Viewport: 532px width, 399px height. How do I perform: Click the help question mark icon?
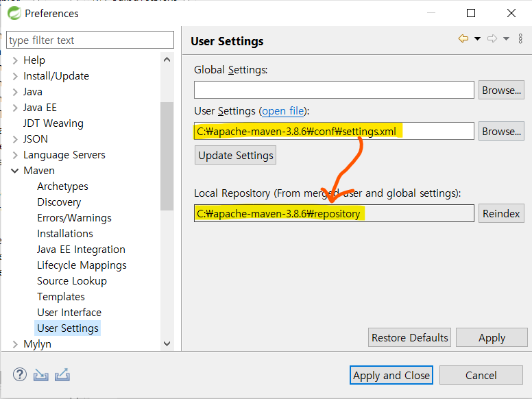click(20, 375)
